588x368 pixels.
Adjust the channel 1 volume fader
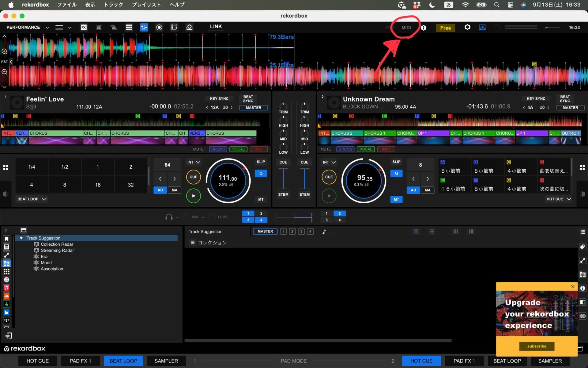283,179
